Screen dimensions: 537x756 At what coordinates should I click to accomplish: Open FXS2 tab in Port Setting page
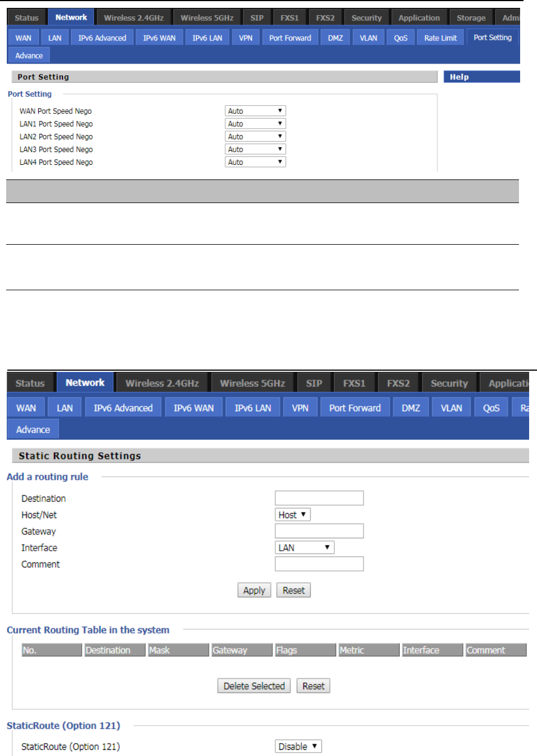[x=325, y=17]
